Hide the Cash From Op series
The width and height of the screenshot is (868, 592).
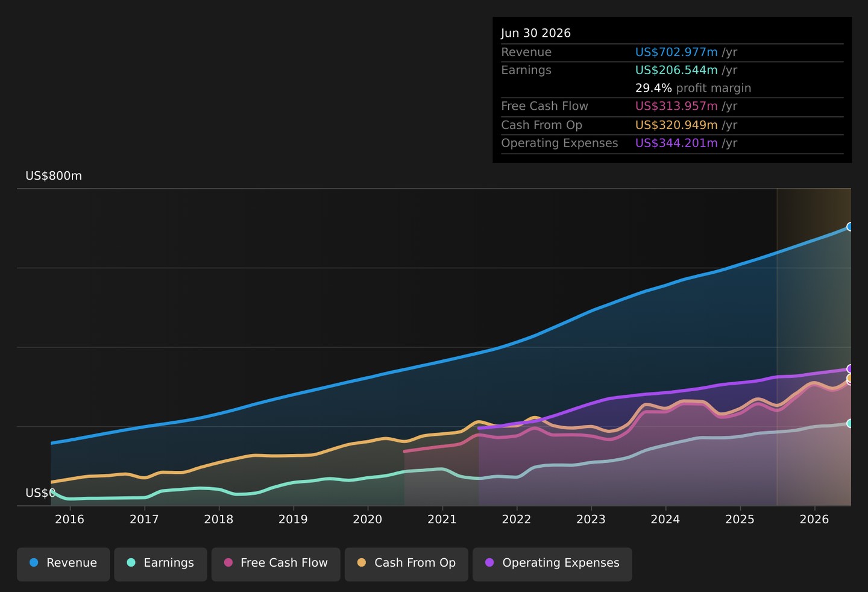[x=406, y=564]
